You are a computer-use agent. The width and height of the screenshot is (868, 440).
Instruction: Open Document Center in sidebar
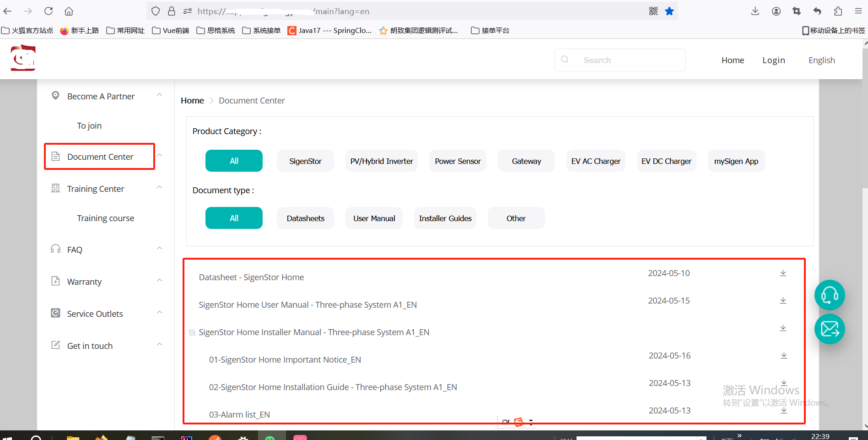[x=100, y=157]
